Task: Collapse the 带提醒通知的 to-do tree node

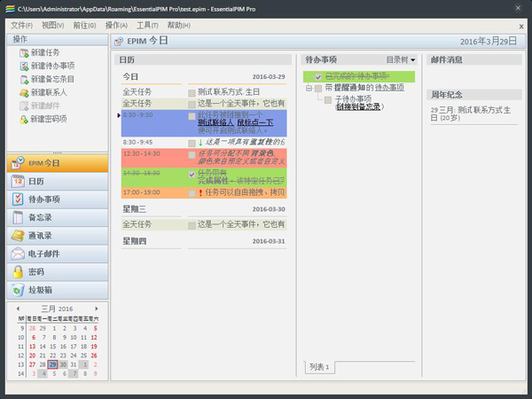Action: point(309,88)
